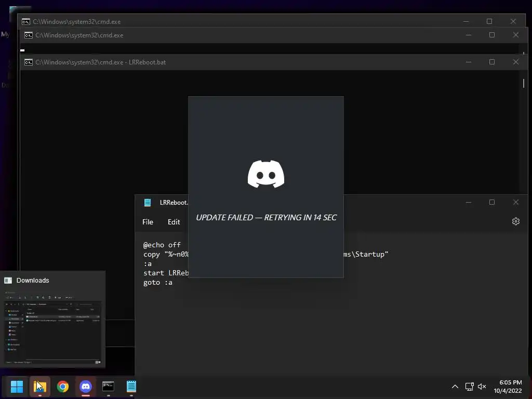The width and height of the screenshot is (532, 399).
Task: Minimize the Notepad window
Action: click(469, 202)
